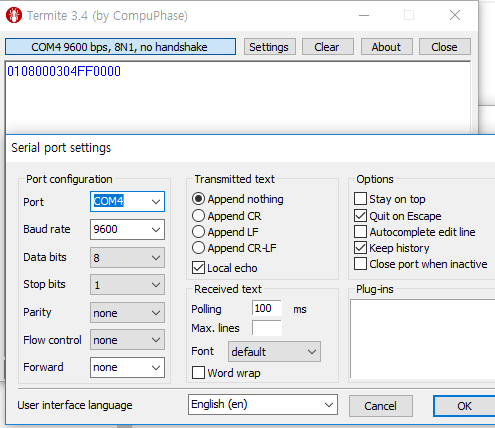Open the User interface language dropdown
This screenshot has width=495, height=428.
pyautogui.click(x=263, y=405)
